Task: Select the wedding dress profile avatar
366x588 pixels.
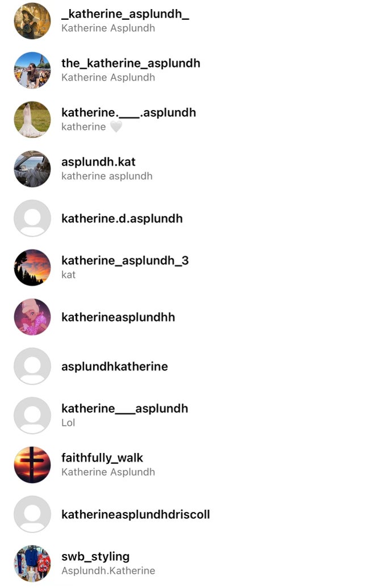Action: tap(32, 120)
